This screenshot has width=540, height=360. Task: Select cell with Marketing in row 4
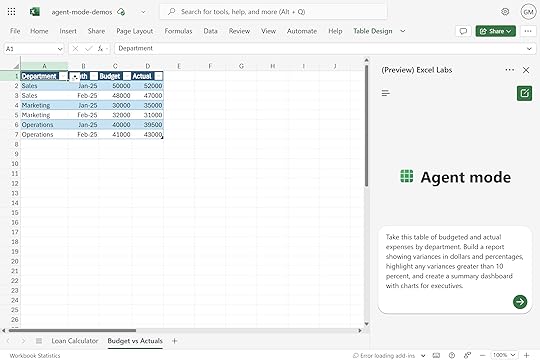coord(44,105)
